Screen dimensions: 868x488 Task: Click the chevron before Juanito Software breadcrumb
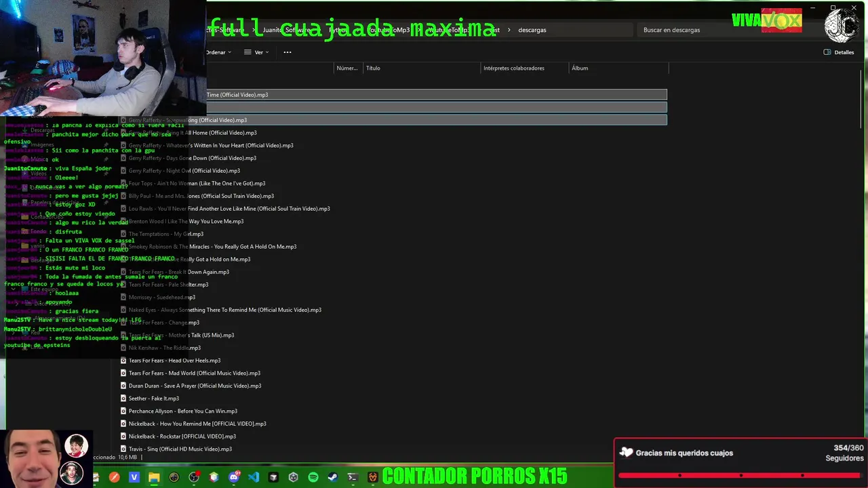254,30
